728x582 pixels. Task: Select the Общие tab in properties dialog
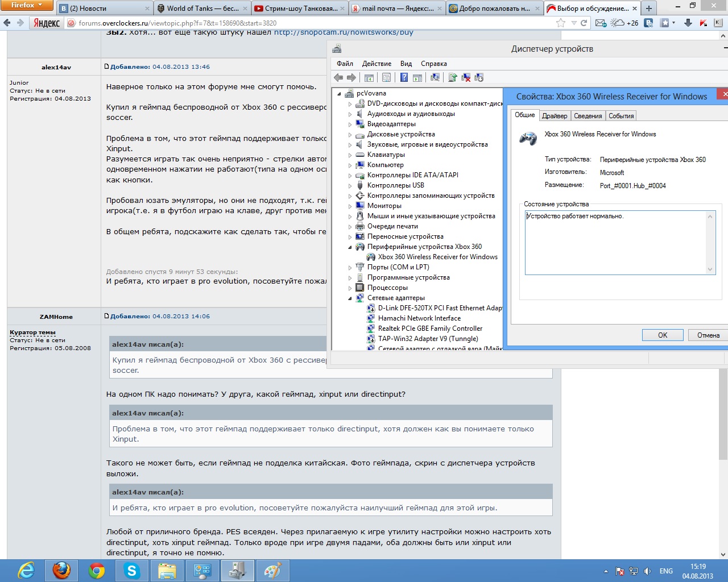pos(525,115)
